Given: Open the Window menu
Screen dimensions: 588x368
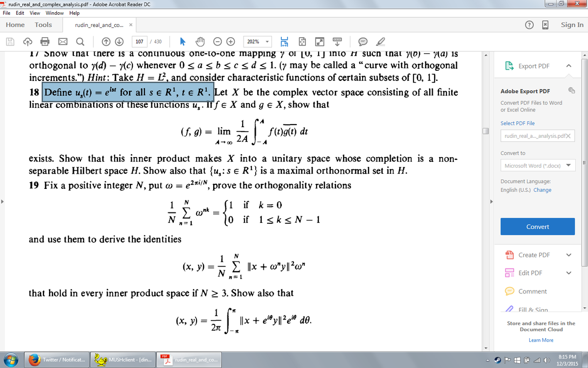Looking at the screenshot, I should (54, 13).
